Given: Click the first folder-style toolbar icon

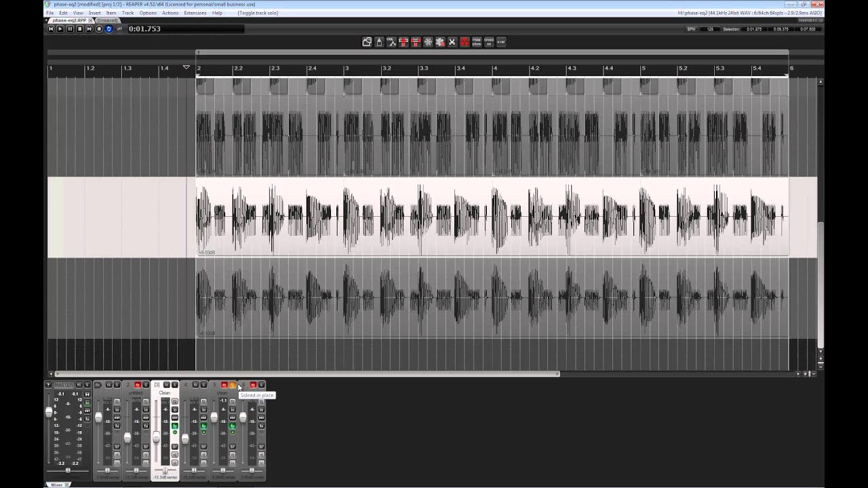Looking at the screenshot, I should pos(367,42).
